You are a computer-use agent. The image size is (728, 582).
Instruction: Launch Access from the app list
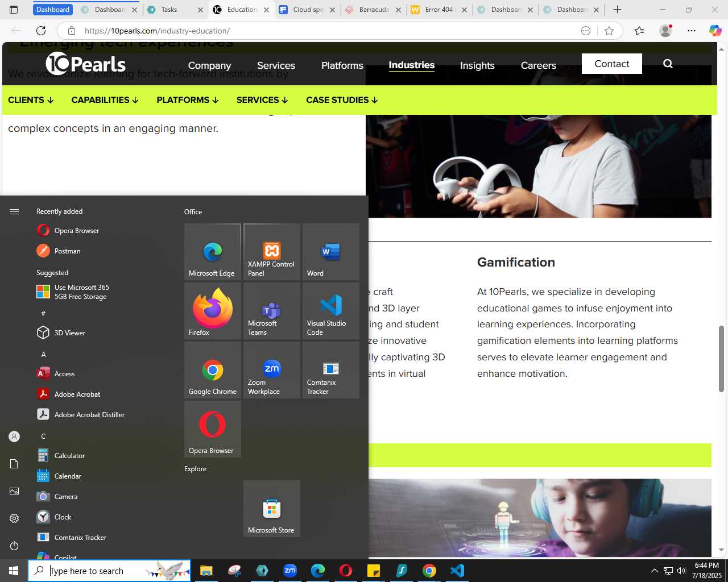64,374
